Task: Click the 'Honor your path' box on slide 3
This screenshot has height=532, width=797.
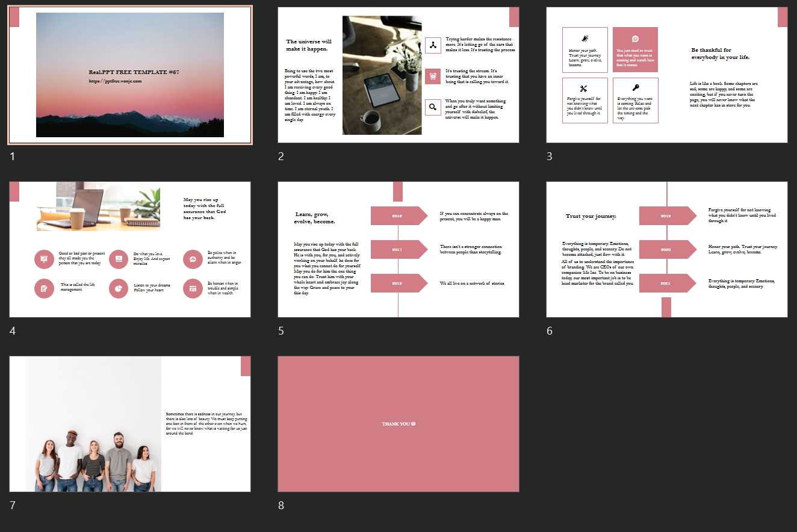Action: (x=585, y=50)
